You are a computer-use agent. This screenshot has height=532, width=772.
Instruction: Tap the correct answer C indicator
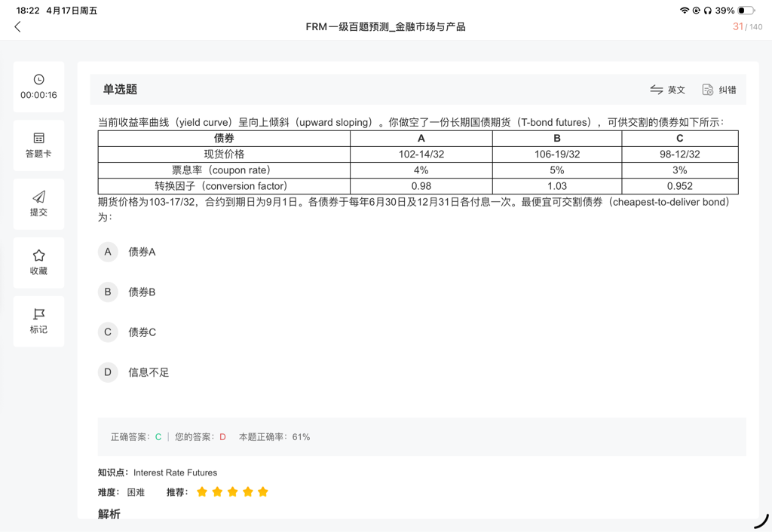coord(158,437)
